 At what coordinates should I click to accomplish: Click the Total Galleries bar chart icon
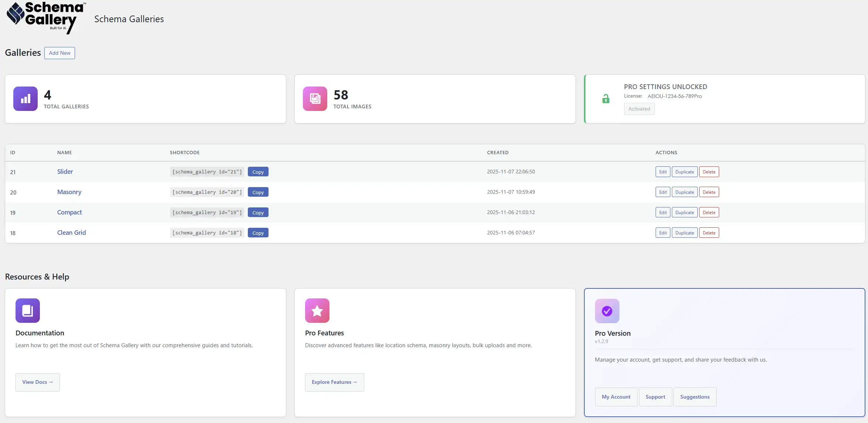click(x=25, y=98)
